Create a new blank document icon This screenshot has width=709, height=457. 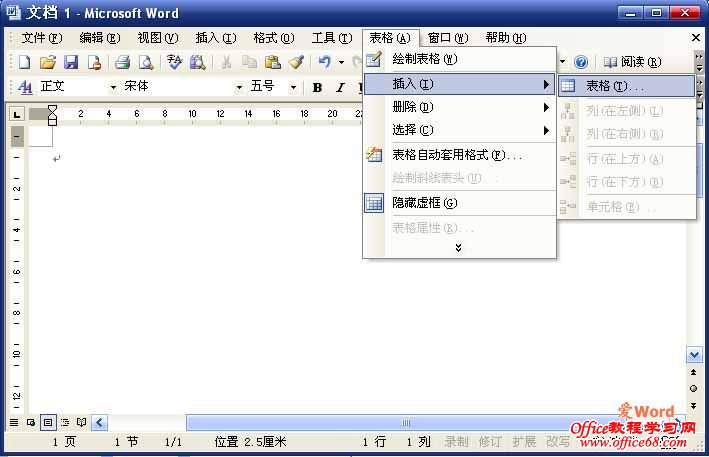coord(24,62)
